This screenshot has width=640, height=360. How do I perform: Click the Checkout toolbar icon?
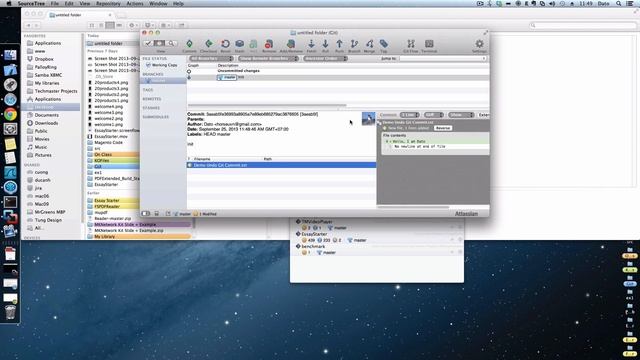click(x=209, y=45)
